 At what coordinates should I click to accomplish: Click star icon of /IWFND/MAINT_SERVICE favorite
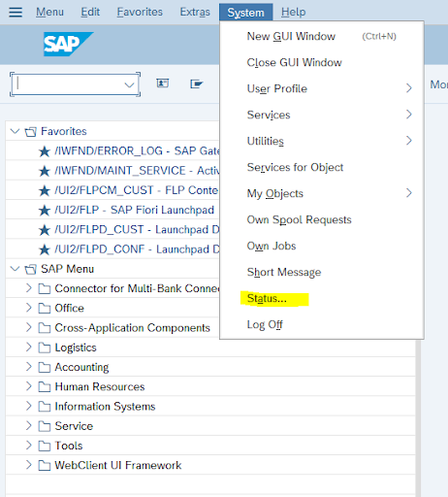click(45, 171)
